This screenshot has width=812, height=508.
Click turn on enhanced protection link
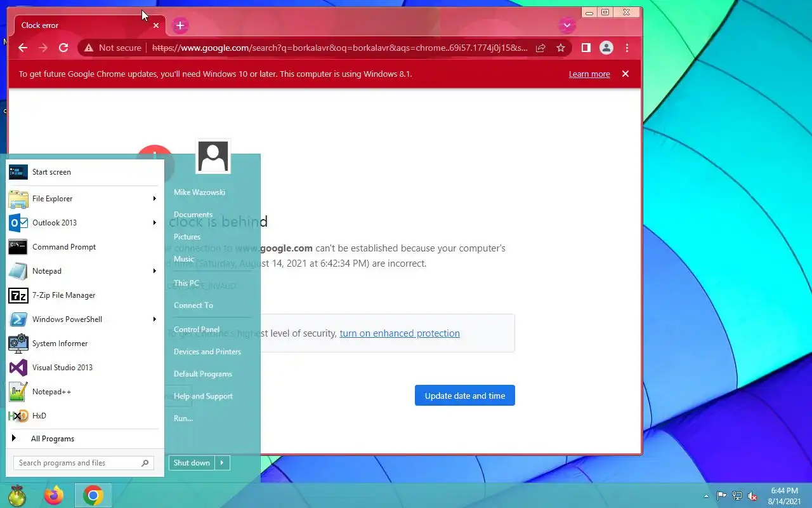(400, 333)
